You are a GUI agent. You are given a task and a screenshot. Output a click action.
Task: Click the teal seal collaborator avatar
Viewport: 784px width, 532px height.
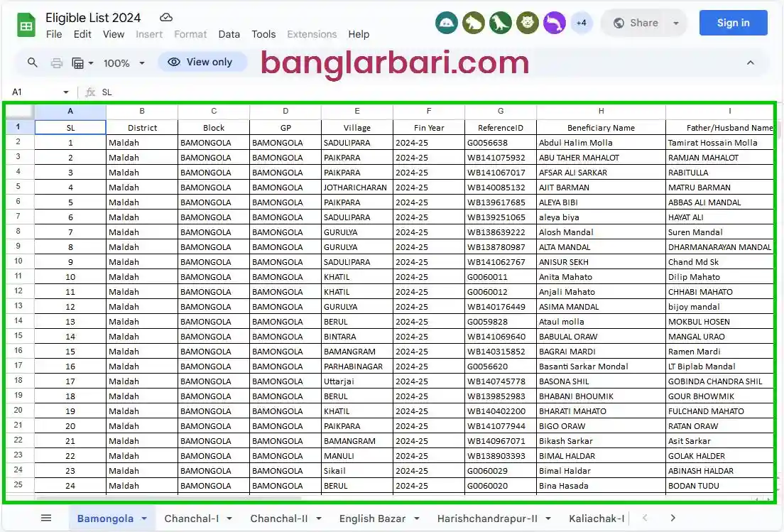(447, 23)
